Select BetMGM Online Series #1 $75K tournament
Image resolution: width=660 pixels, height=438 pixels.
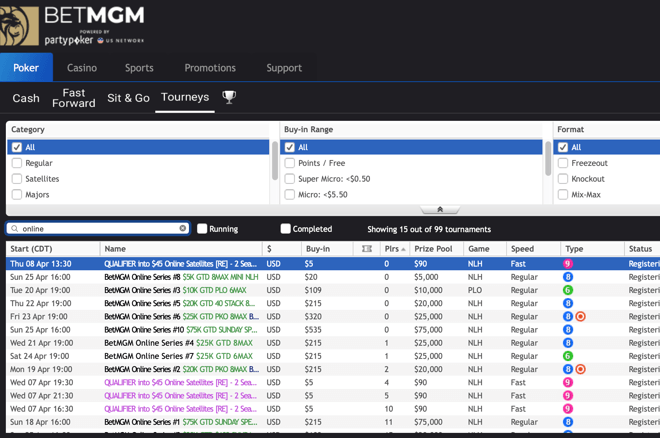point(333,422)
